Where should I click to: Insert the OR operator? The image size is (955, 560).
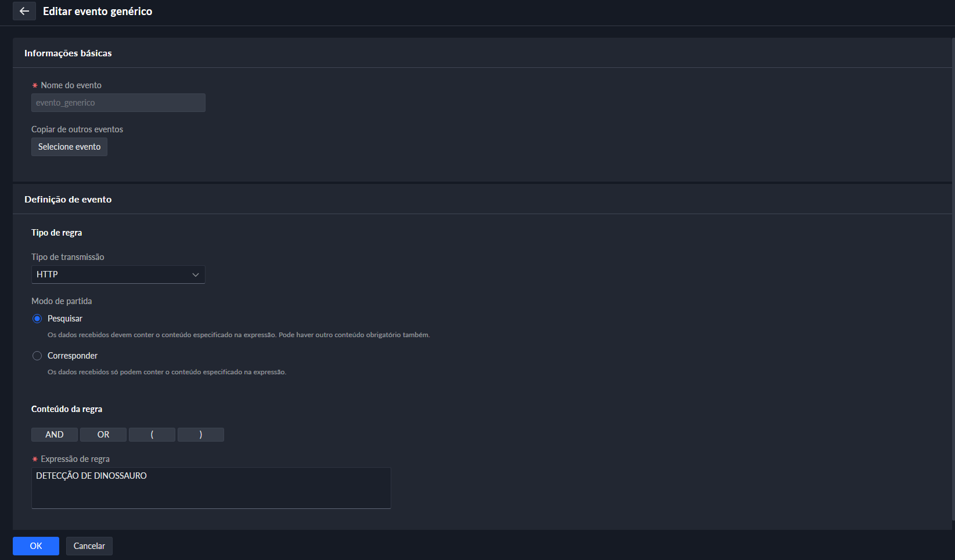pyautogui.click(x=103, y=435)
